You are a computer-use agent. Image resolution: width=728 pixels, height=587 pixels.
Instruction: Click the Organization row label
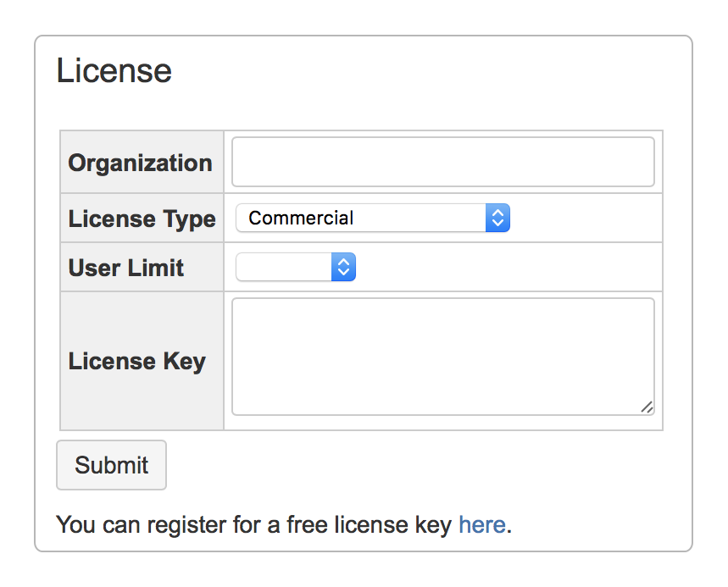click(x=141, y=162)
